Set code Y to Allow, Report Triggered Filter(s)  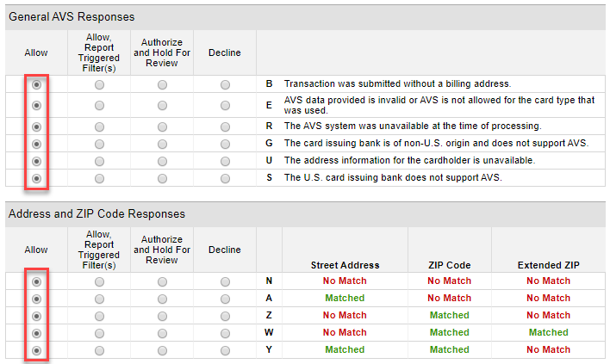pos(100,351)
